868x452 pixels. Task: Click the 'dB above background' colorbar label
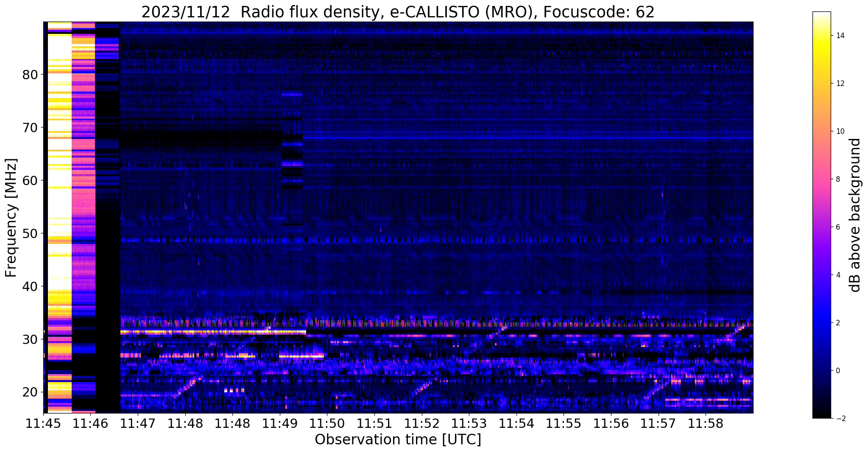click(x=855, y=215)
